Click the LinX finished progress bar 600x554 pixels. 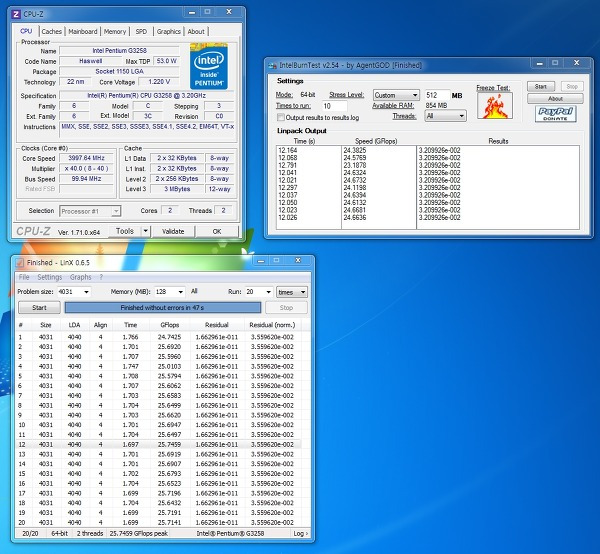pyautogui.click(x=163, y=308)
